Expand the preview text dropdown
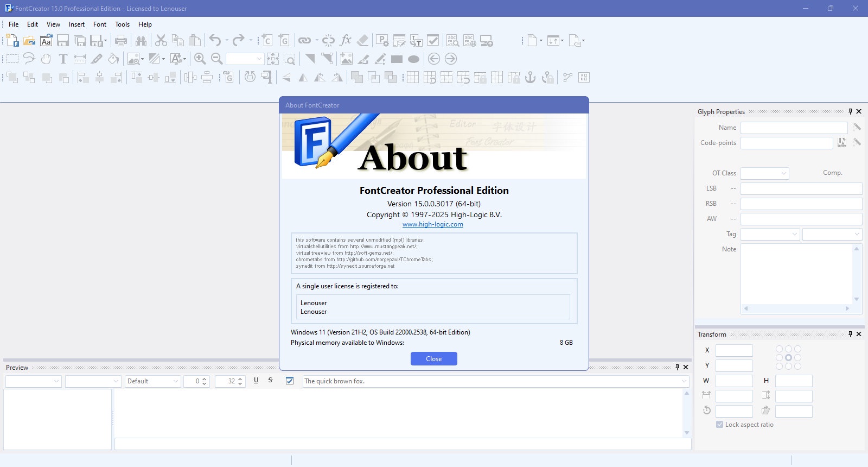 click(x=684, y=381)
